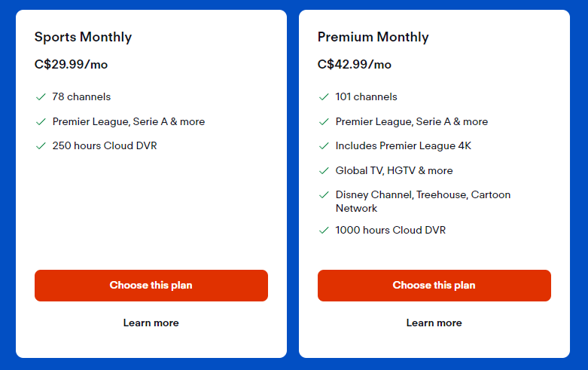Click the 1000 hours Cloud DVR text
This screenshot has height=370, width=588.
tap(390, 231)
